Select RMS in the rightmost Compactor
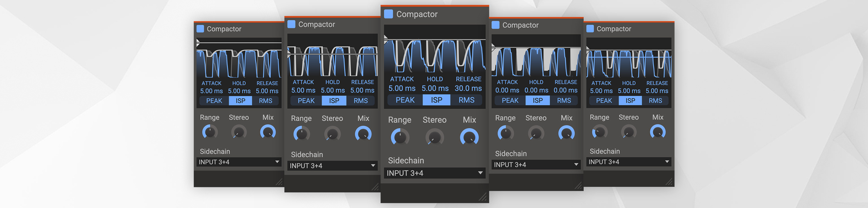868x208 pixels. (x=655, y=101)
